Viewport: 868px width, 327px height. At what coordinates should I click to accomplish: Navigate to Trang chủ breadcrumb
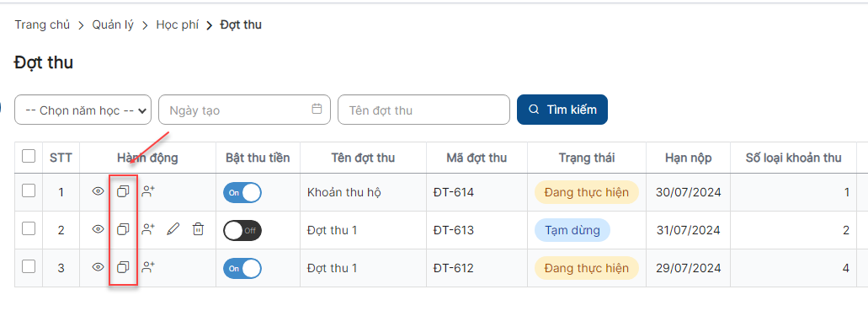(42, 25)
